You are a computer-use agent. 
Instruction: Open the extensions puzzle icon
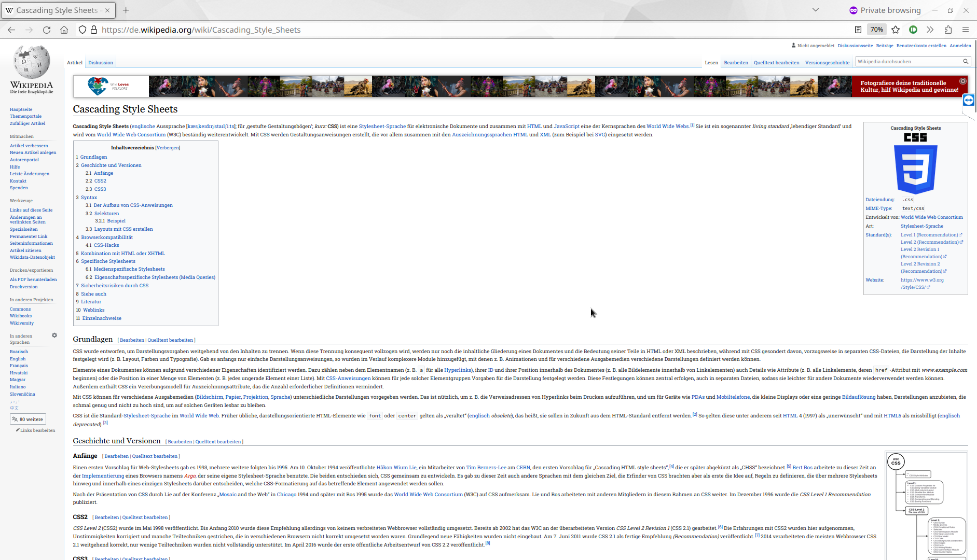(948, 30)
